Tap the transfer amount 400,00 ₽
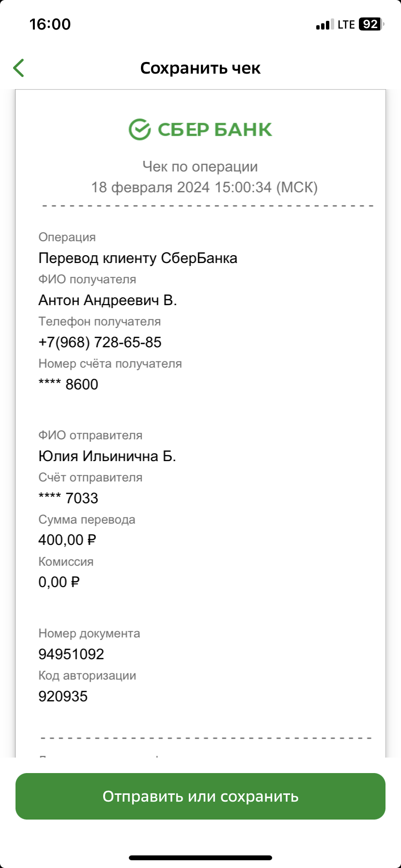This screenshot has width=401, height=868. pyautogui.click(x=67, y=540)
